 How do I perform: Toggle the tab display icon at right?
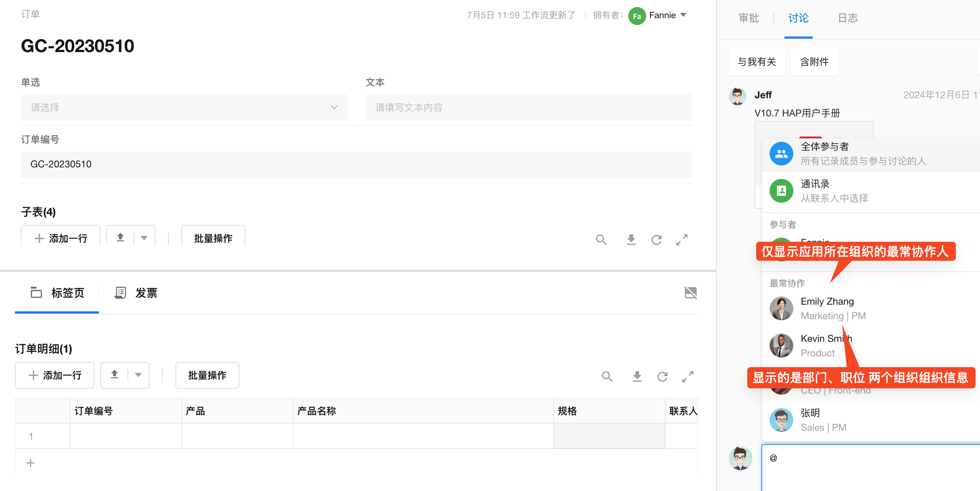pos(690,292)
